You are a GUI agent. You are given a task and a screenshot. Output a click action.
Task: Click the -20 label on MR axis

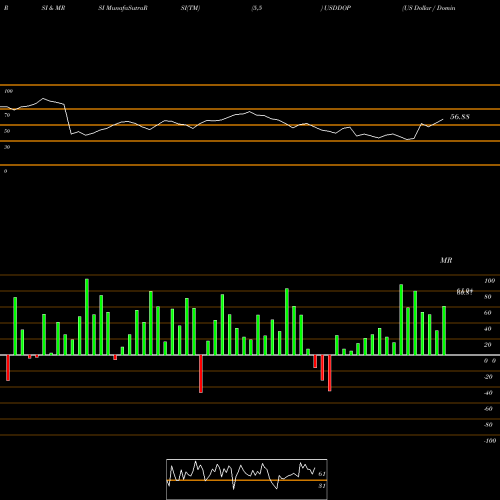pos(488,377)
